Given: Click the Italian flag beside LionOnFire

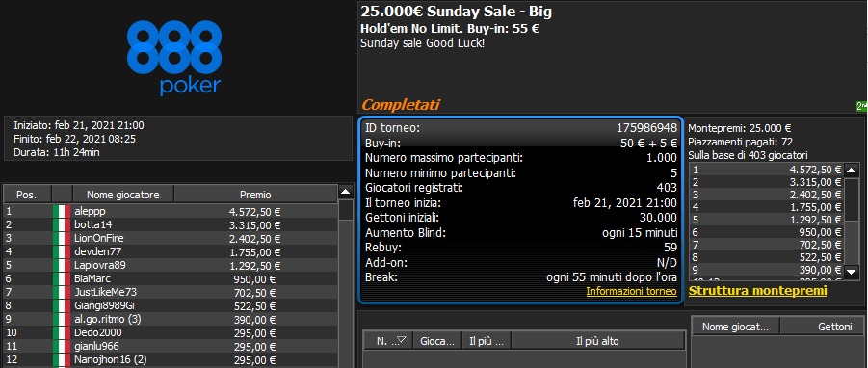Looking at the screenshot, I should [62, 239].
